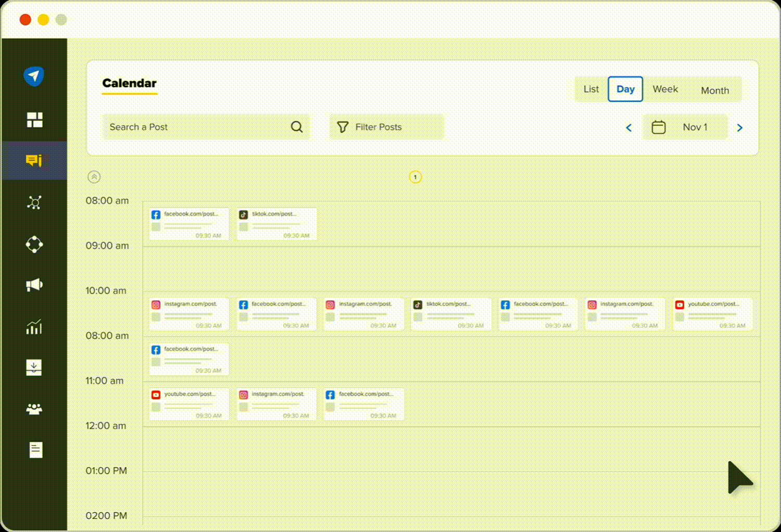Click the yellow circled 1 marker
This screenshot has width=781, height=532.
pyautogui.click(x=415, y=178)
